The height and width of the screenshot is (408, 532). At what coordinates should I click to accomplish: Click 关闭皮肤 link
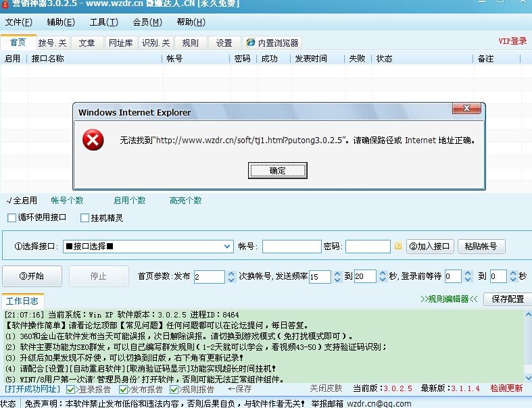[x=326, y=388]
